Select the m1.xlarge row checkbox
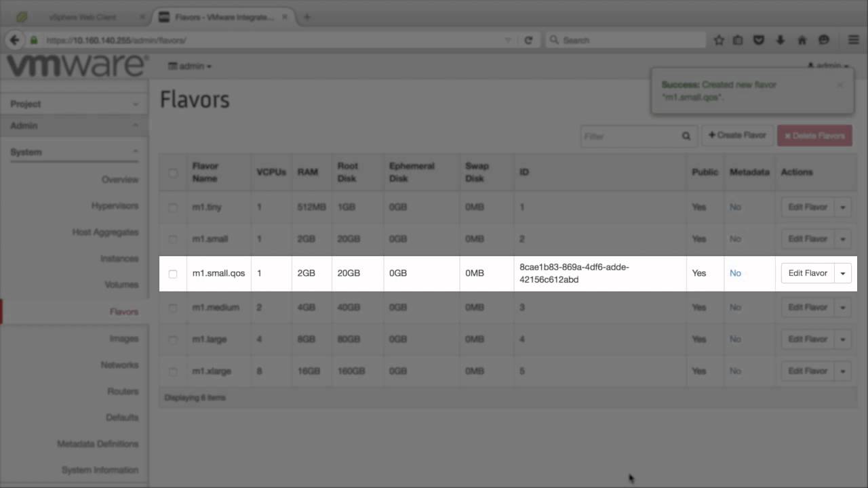Image resolution: width=868 pixels, height=488 pixels. point(173,371)
